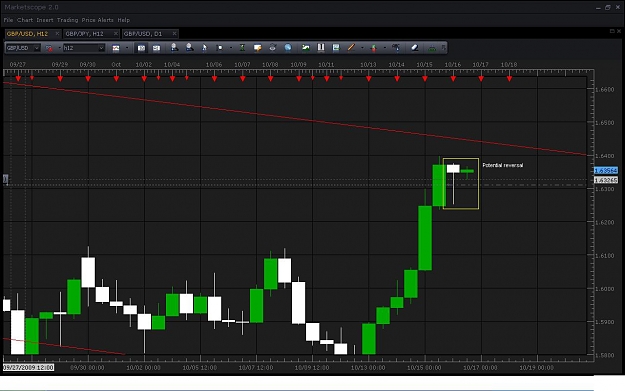Viewport: 625px width, 391px height.
Task: Click the red arrow marker below 09/29
Action: (x=60, y=79)
